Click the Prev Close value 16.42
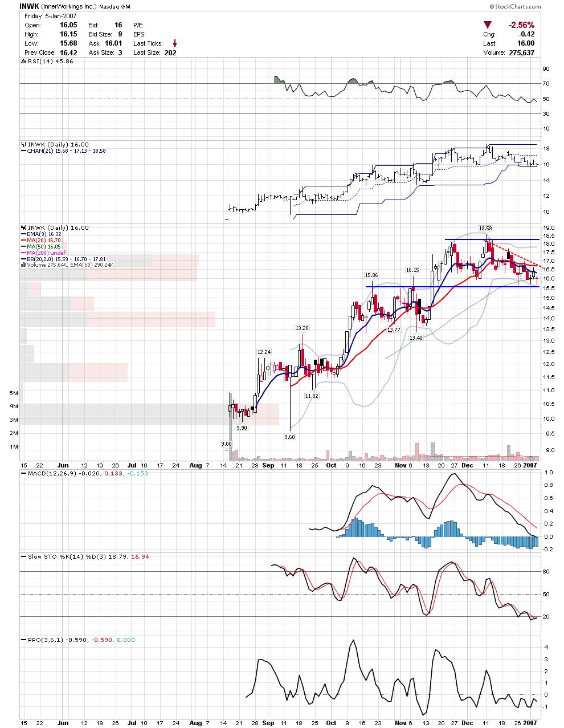 click(x=69, y=53)
